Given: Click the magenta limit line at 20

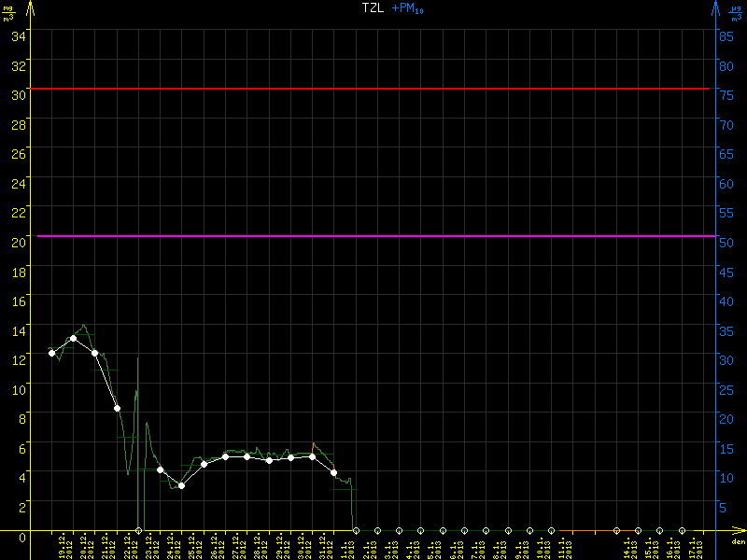Looking at the screenshot, I should point(373,236).
